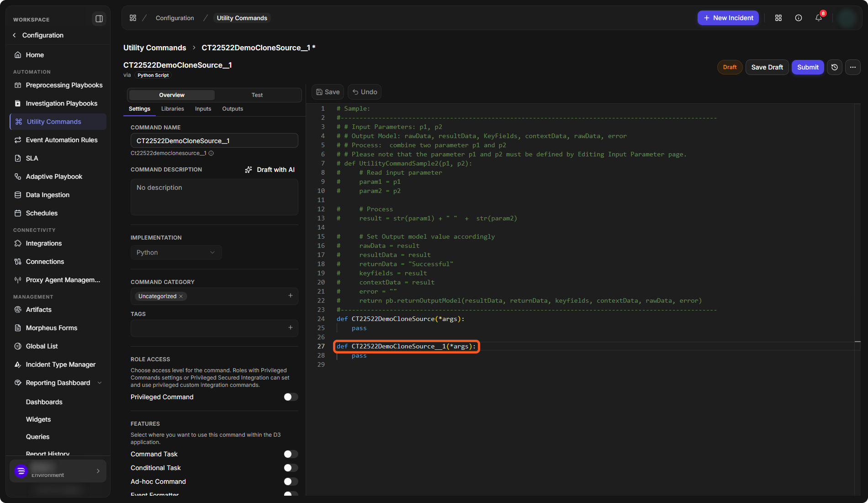Click the Command Name input field

click(x=214, y=141)
